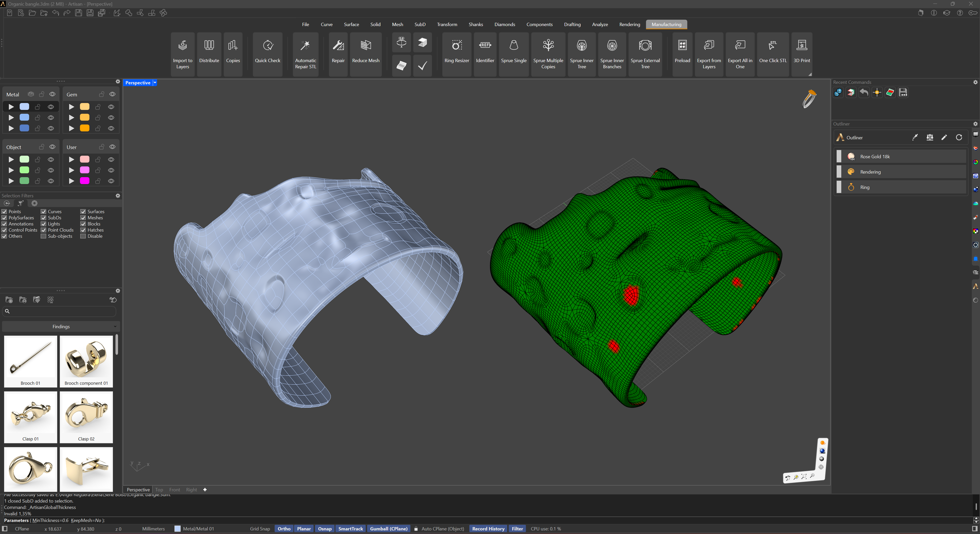Click Grid Snap in status bar
This screenshot has height=534, width=980.
(260, 529)
